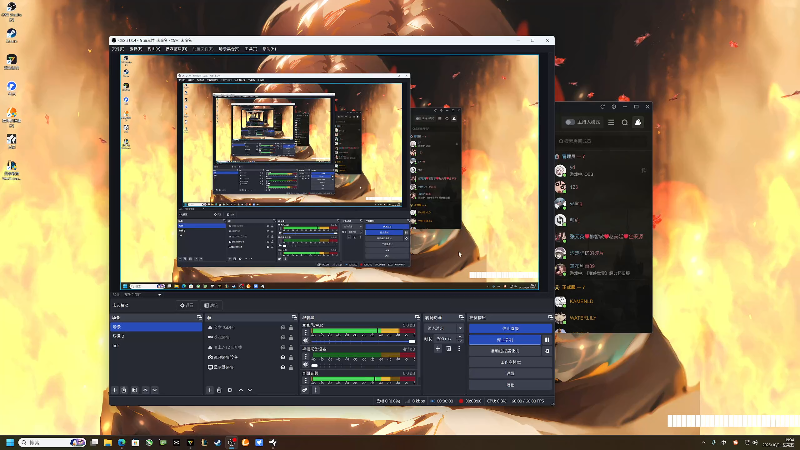Open the last menu (Help) in the OBS menu bar
This screenshot has width=800, height=450.
point(269,49)
